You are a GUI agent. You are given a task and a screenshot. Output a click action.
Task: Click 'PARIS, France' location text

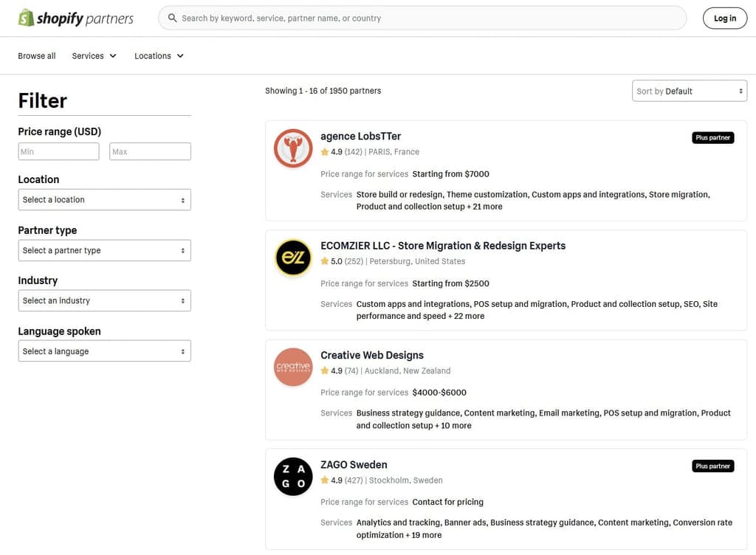(x=394, y=152)
